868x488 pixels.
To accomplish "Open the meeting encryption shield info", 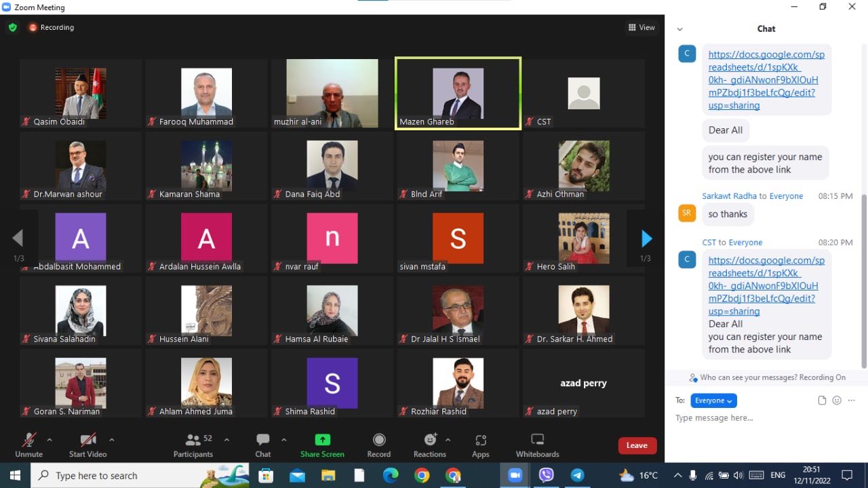I will tap(12, 28).
